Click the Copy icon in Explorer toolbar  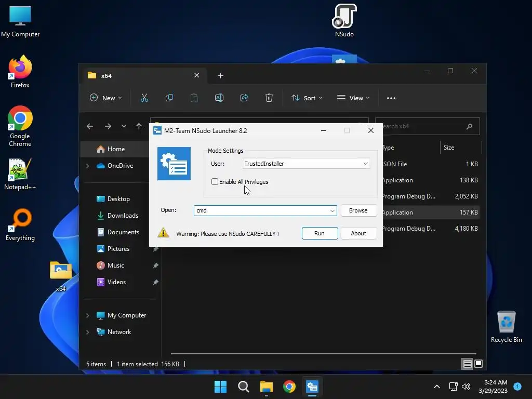[x=169, y=98]
